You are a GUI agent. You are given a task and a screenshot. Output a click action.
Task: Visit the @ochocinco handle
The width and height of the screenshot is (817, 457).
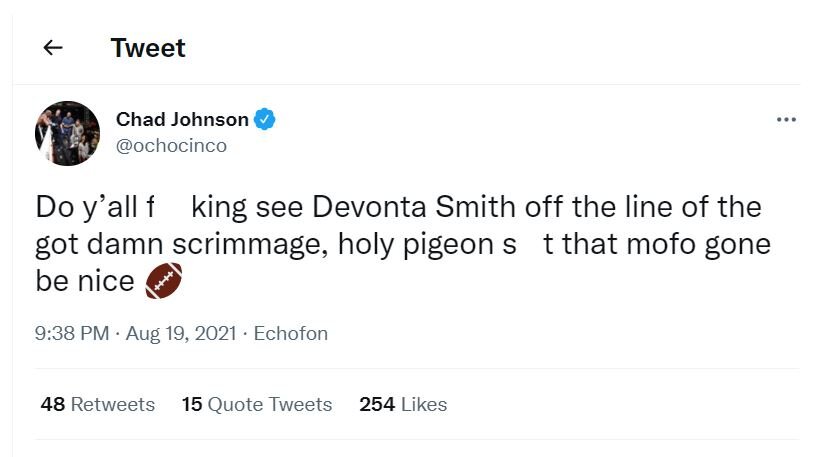coord(171,146)
